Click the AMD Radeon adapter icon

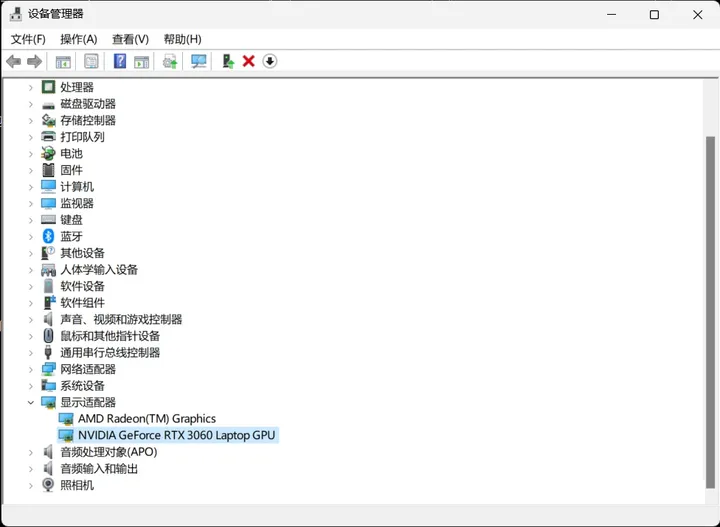point(66,419)
